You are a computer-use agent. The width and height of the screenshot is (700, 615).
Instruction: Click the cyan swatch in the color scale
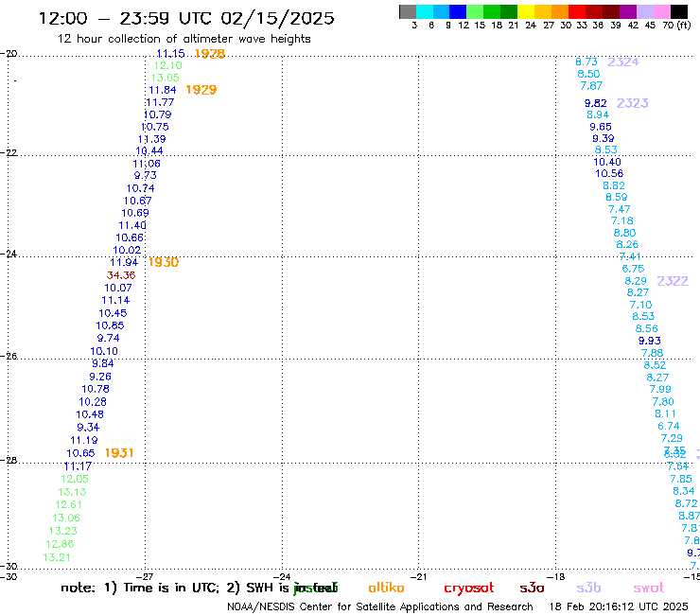coord(425,12)
